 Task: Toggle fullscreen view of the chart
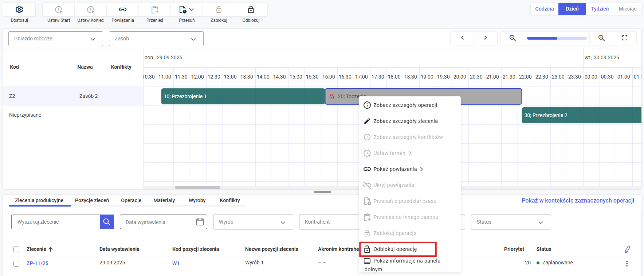point(625,38)
